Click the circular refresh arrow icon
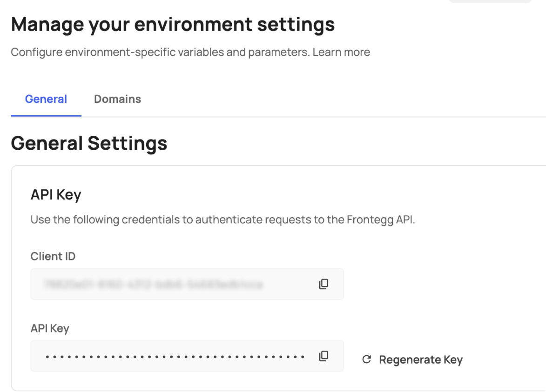This screenshot has width=546, height=392. 367,359
